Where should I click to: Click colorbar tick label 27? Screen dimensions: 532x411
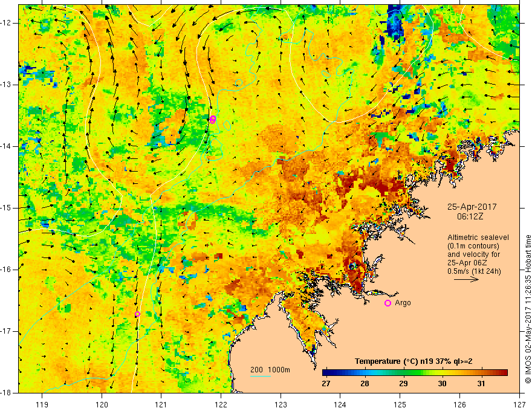pyautogui.click(x=326, y=384)
